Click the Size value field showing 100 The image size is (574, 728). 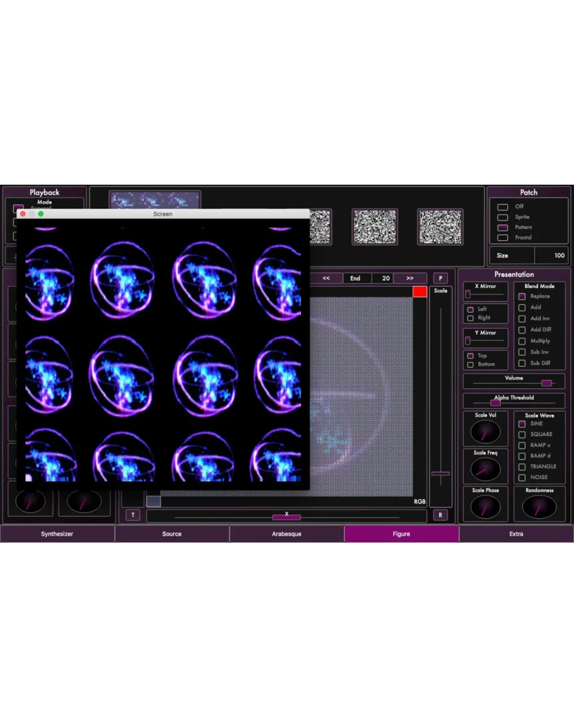pos(551,255)
